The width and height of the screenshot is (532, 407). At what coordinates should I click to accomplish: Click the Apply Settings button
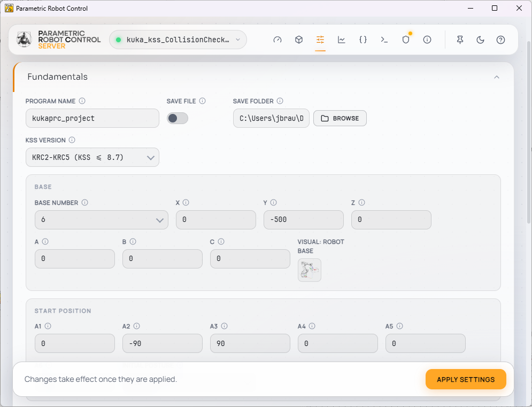coord(466,379)
